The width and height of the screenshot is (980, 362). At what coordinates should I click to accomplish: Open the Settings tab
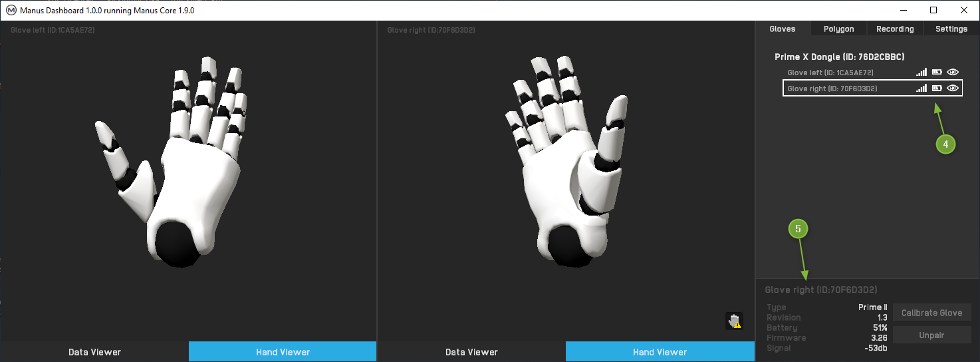click(x=951, y=29)
